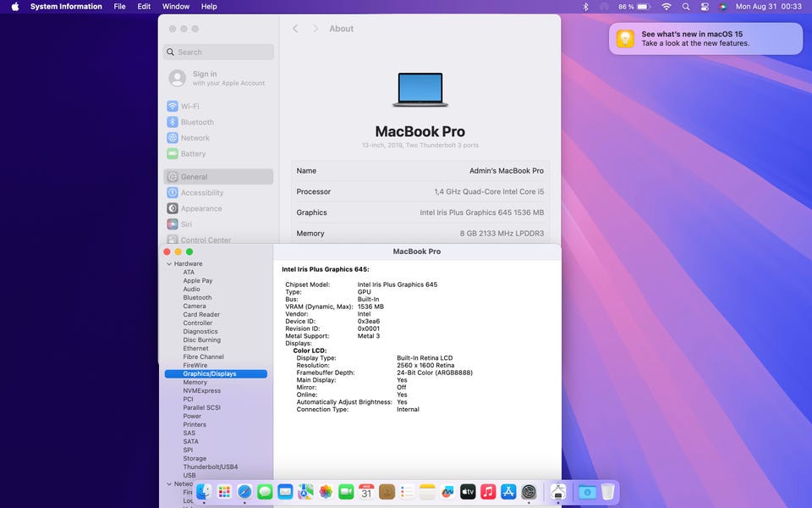This screenshot has width=812, height=508.
Task: Focus the Search field in System Settings
Action: tap(219, 52)
